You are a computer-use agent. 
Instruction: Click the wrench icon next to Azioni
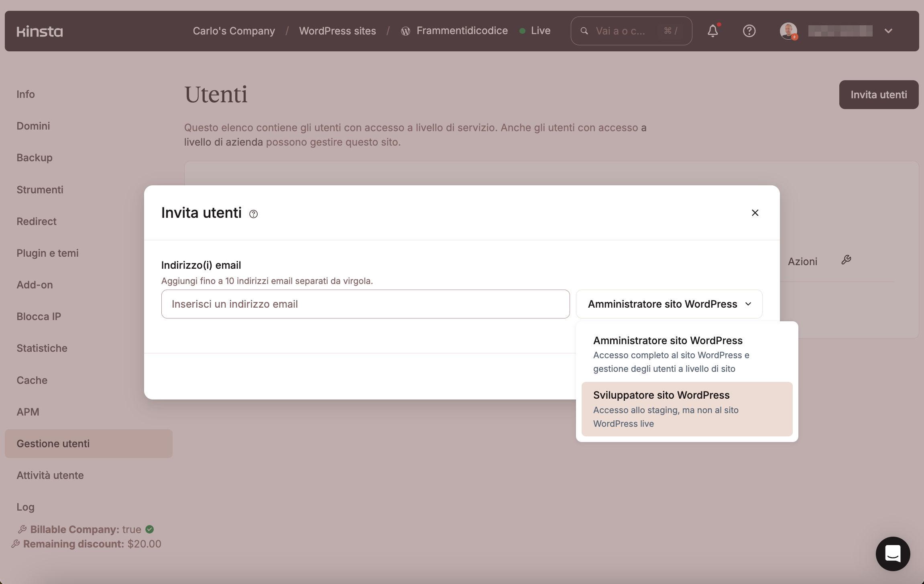tap(846, 260)
